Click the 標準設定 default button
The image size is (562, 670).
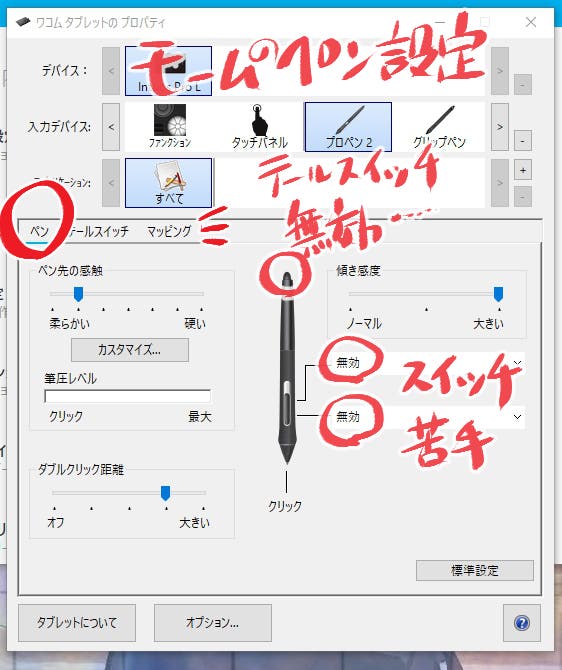pos(475,570)
